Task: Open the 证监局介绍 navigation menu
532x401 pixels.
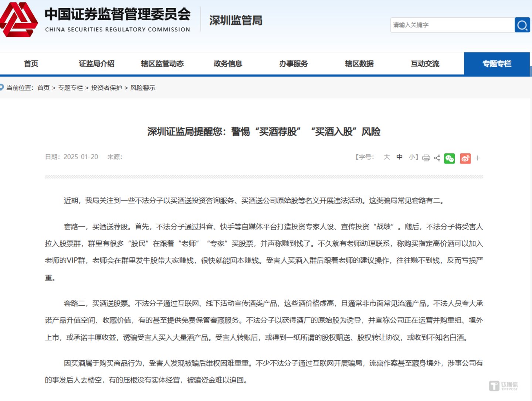Action: click(96, 64)
